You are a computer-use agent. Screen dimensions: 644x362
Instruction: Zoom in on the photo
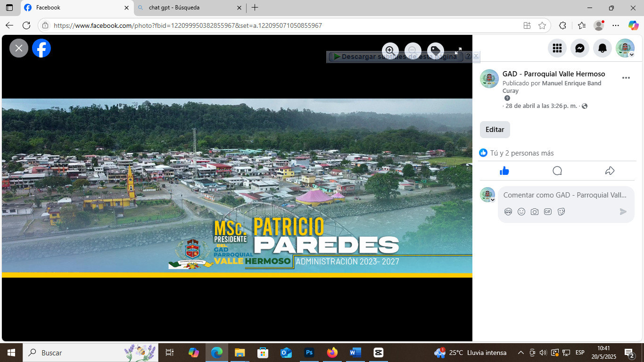coord(390,50)
